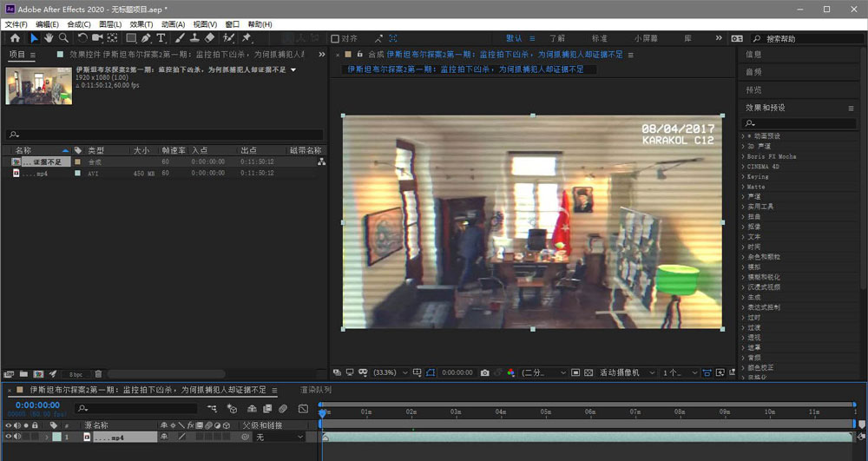Viewport: 868px width, 461px height.
Task: Switch to the 渲染队列 tab
Action: [315, 390]
